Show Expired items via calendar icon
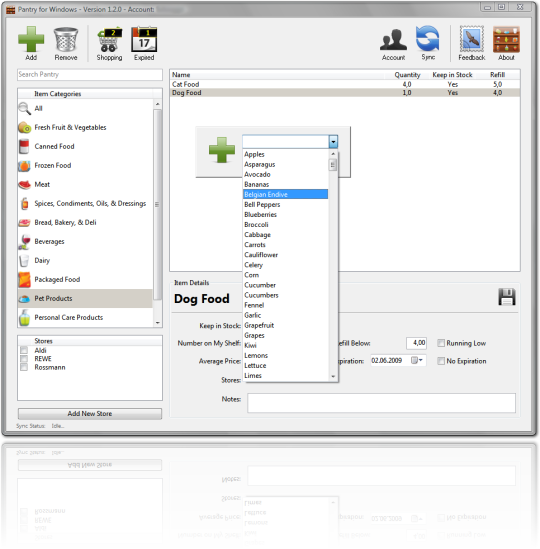The height and width of the screenshot is (549, 540). (144, 40)
